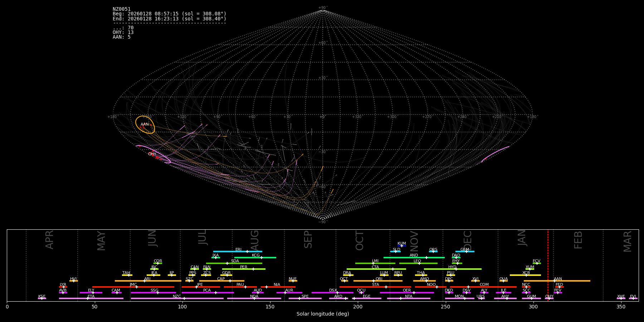Click the NZ0051 station title text

tap(122, 9)
